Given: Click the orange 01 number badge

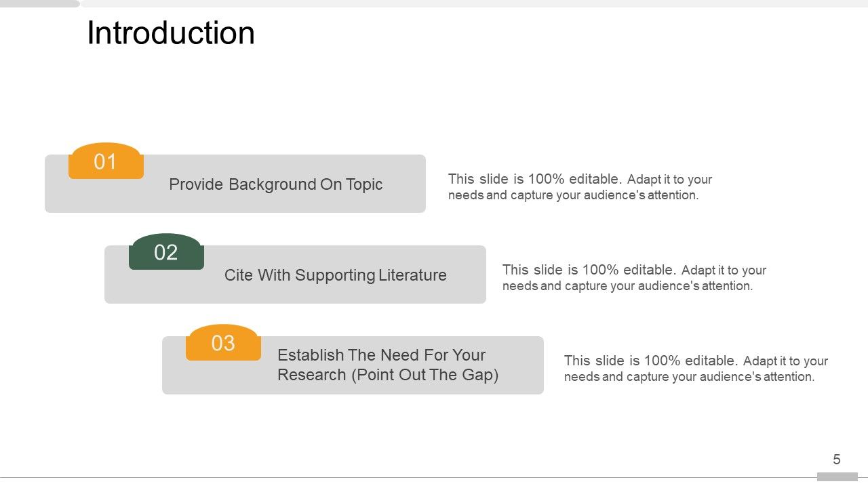Looking at the screenshot, I should pos(106,161).
